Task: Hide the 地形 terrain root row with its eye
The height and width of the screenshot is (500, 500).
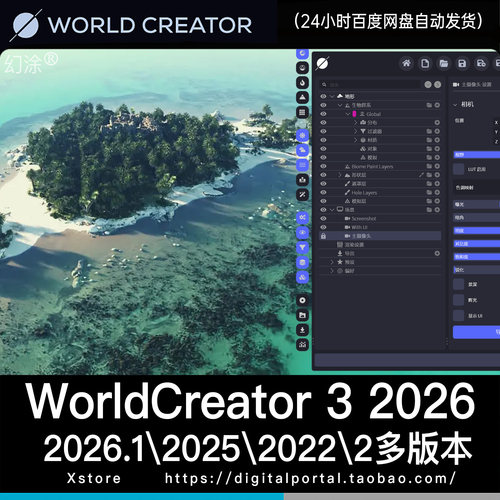Action: [323, 96]
